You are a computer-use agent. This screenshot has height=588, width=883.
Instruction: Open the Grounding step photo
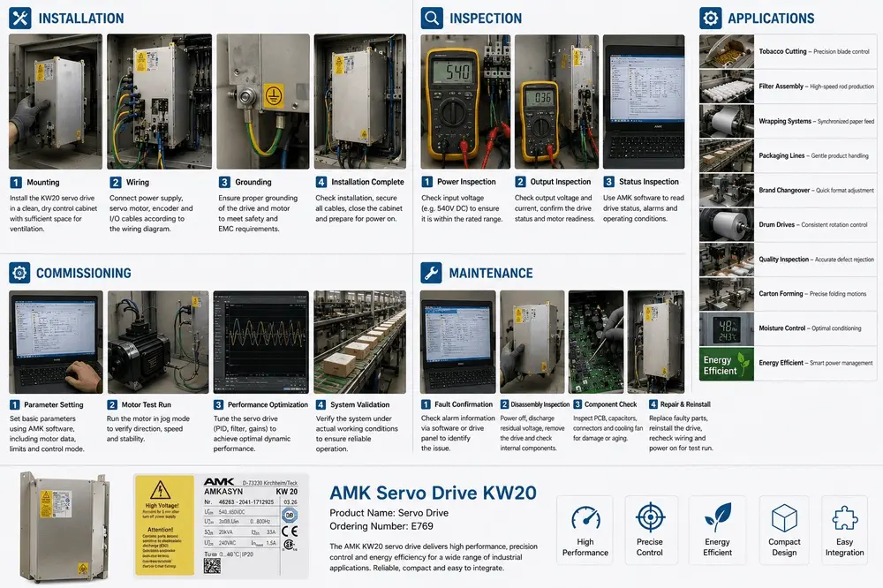tap(263, 102)
